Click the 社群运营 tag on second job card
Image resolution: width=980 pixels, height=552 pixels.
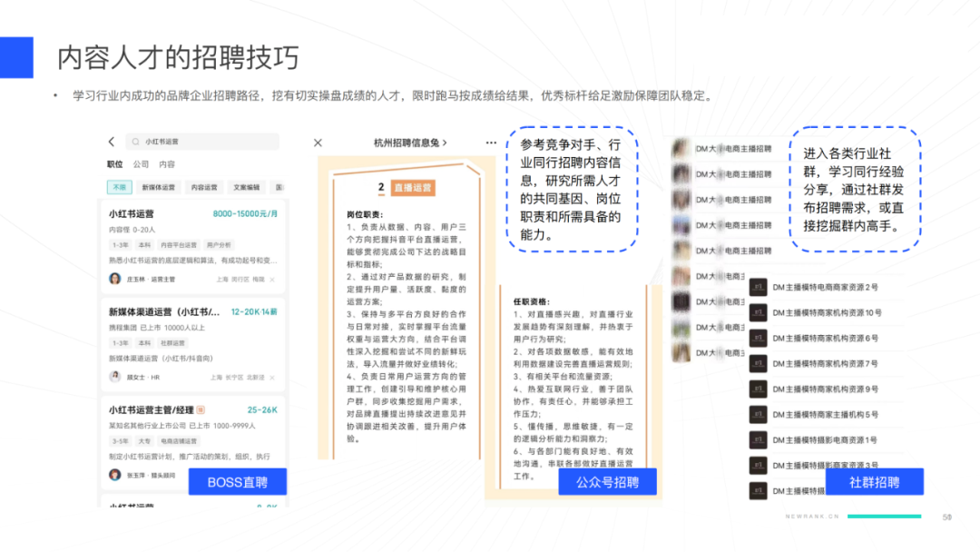[172, 343]
